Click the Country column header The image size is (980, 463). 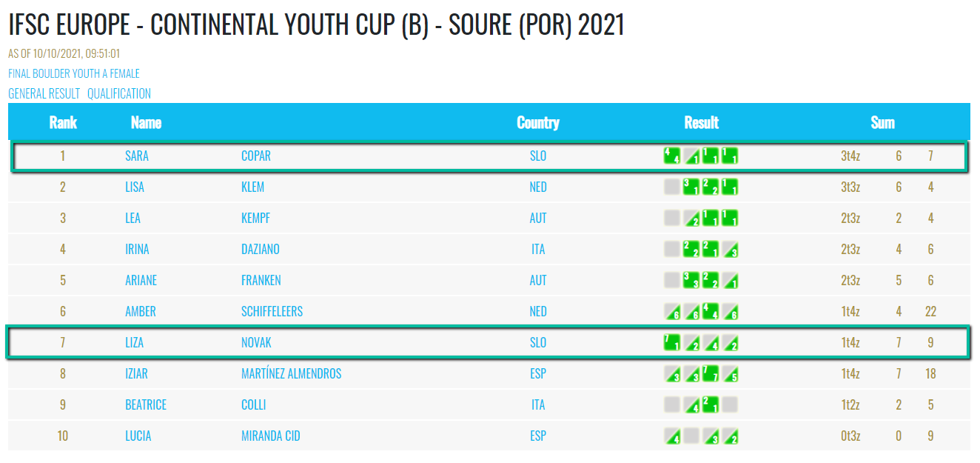pyautogui.click(x=538, y=122)
